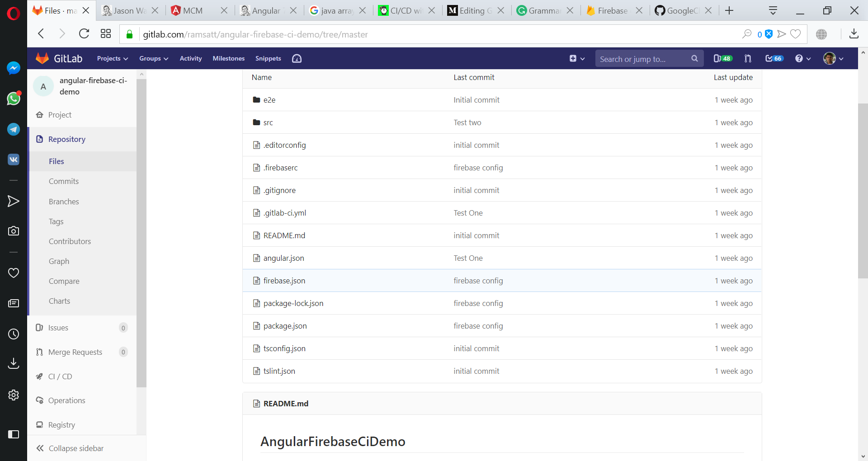Toggle the heart bookmark in address bar

click(x=796, y=34)
